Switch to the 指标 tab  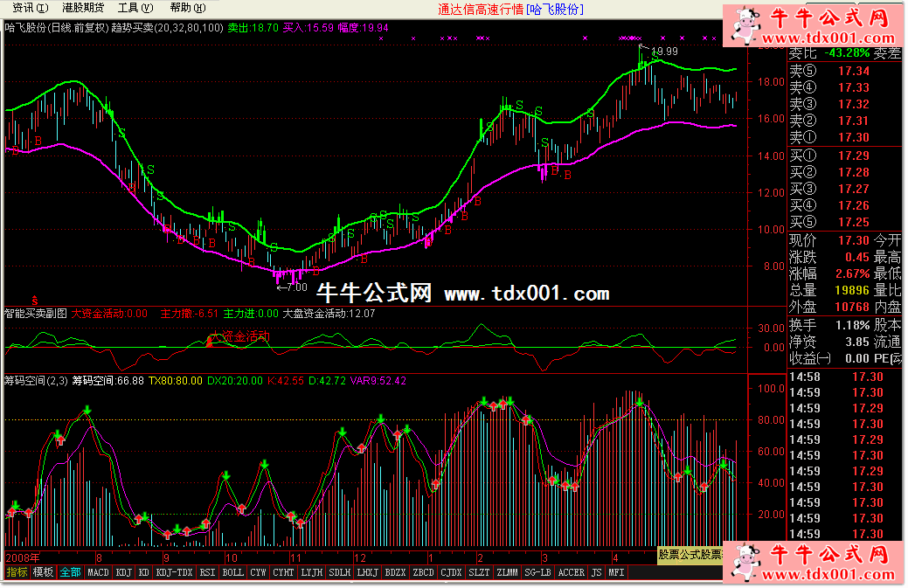pos(17,572)
